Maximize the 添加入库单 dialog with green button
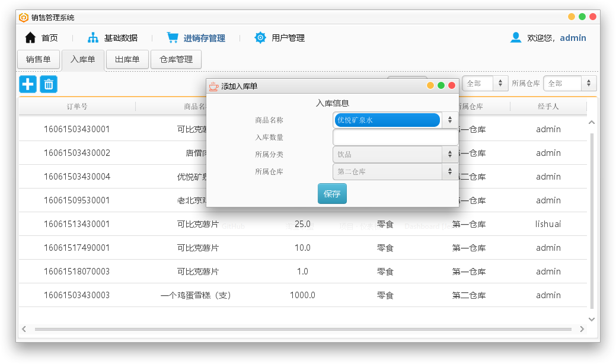Screen dimensions: 616x364 coord(441,85)
